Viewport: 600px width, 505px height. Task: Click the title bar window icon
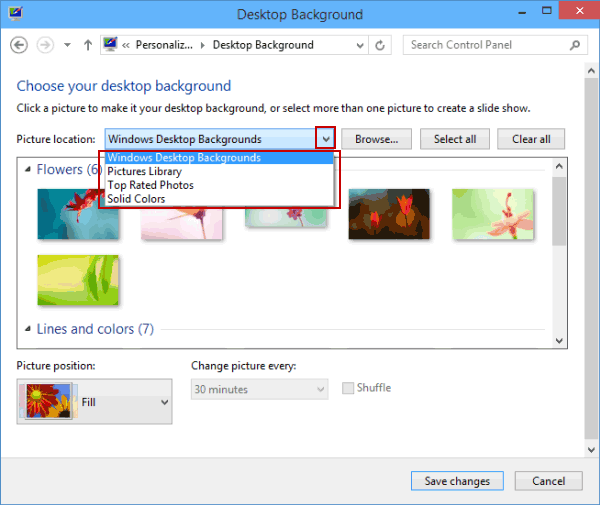15,13
